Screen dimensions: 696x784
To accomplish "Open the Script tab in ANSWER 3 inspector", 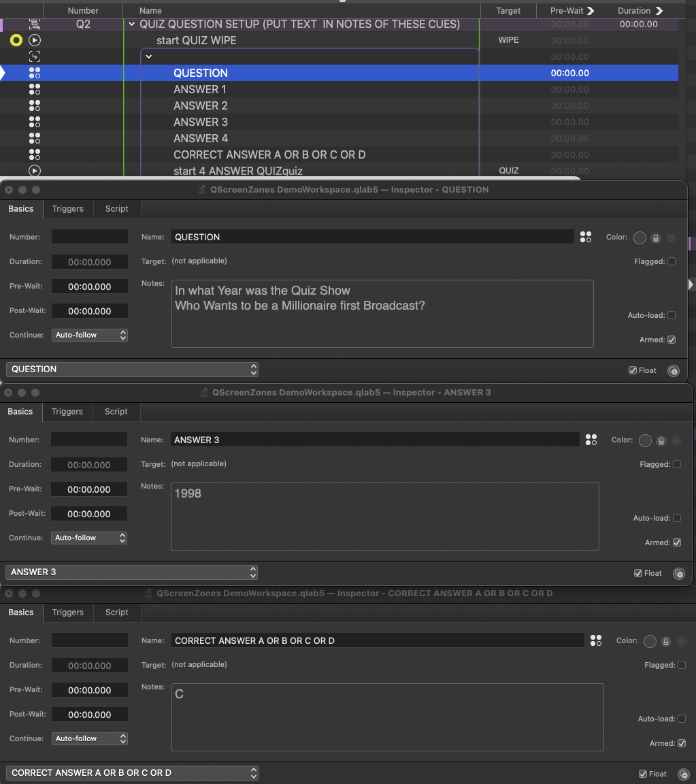I will (116, 412).
